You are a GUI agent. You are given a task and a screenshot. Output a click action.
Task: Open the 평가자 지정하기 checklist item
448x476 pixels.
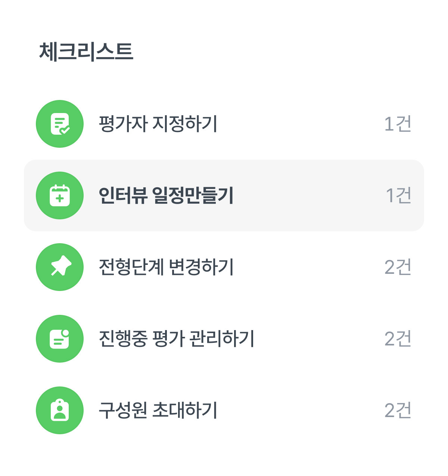[158, 124]
